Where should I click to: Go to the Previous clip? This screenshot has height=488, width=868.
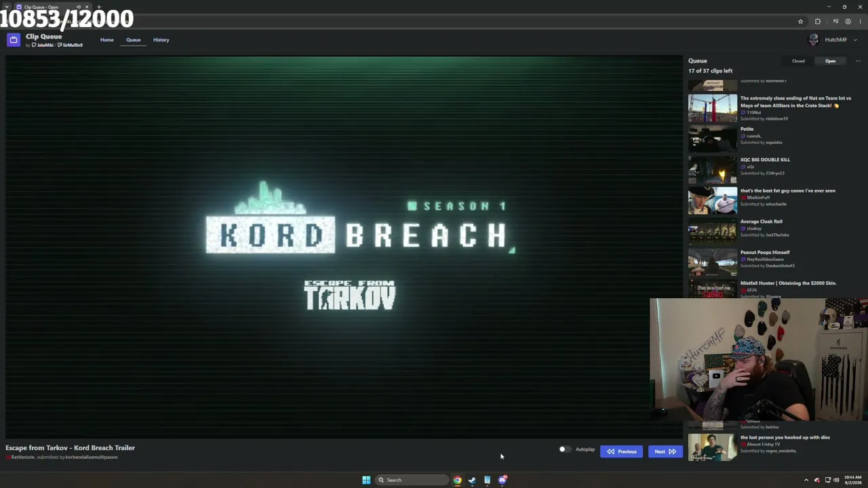pyautogui.click(x=621, y=451)
